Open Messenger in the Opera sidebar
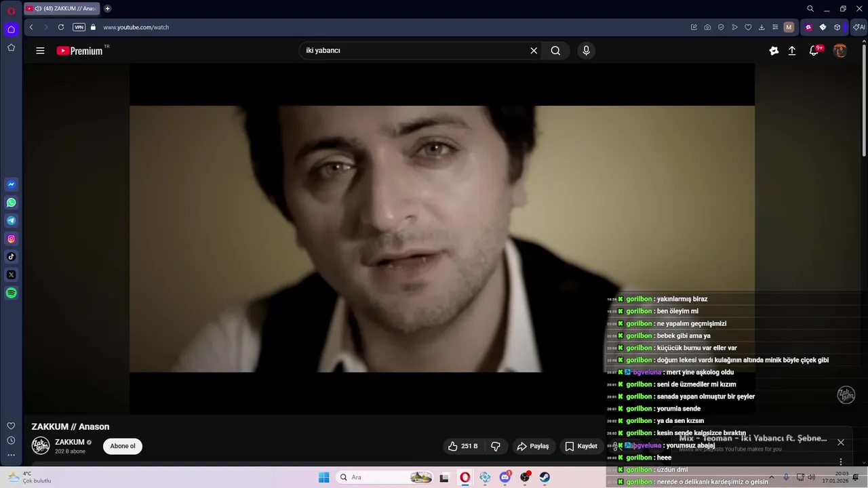 point(12,184)
